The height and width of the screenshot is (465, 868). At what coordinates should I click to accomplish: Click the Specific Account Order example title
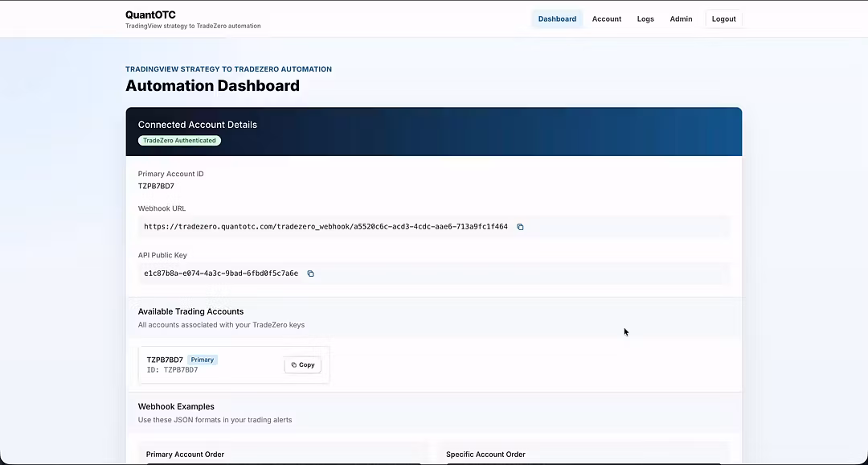(485, 455)
